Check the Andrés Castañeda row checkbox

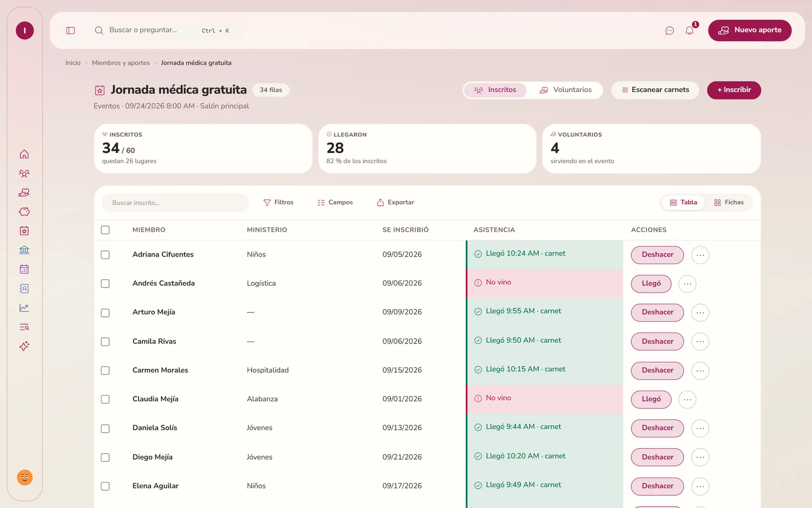point(105,283)
